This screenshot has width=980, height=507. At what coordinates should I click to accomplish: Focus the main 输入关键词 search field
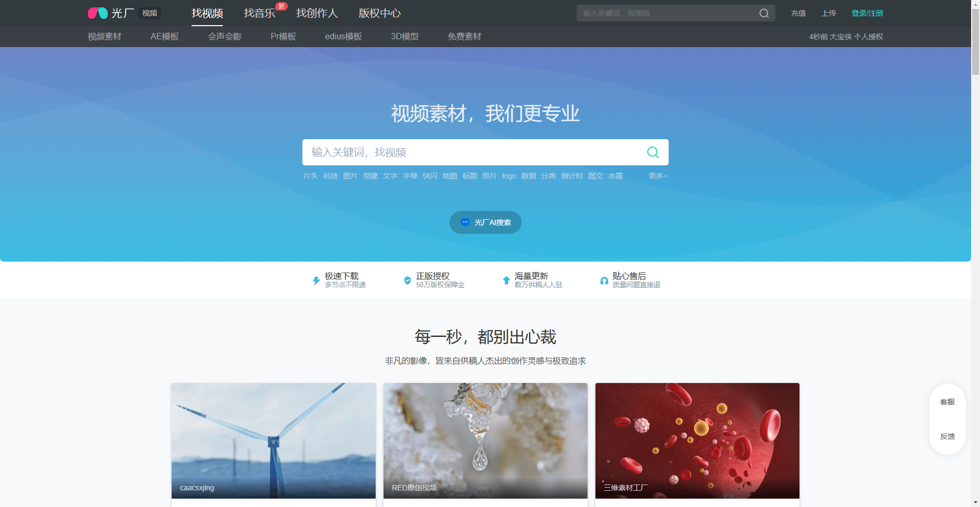471,152
